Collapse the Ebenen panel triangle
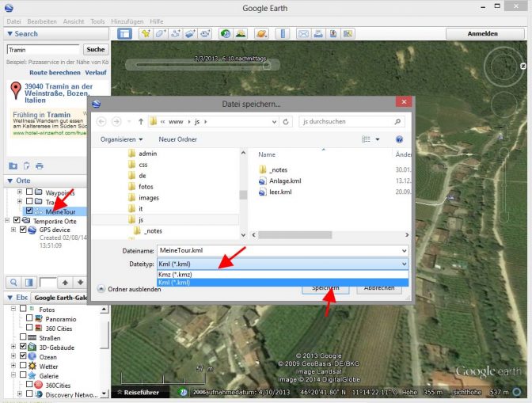Viewport: 532px width, 403px height. 9,298
